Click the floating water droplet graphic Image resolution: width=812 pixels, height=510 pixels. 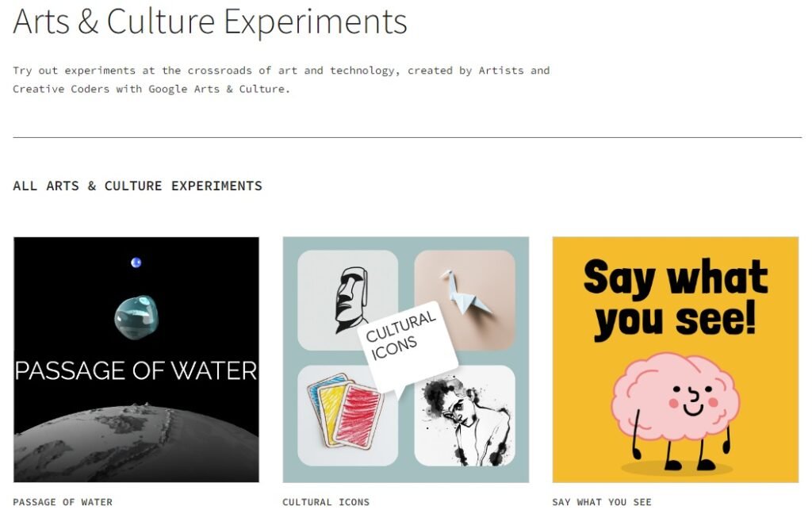(136, 316)
